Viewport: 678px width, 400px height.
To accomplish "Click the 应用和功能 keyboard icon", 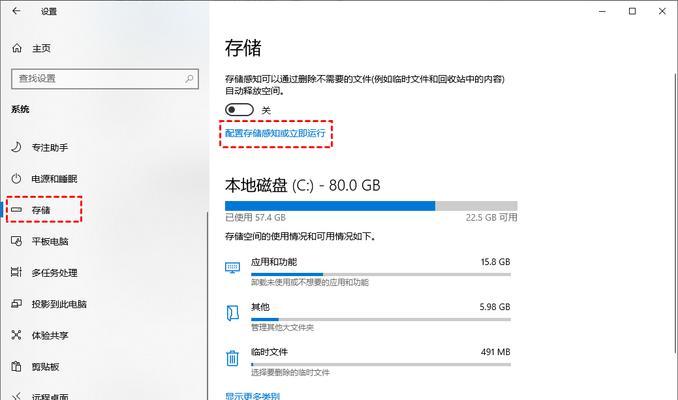I will pos(232,268).
